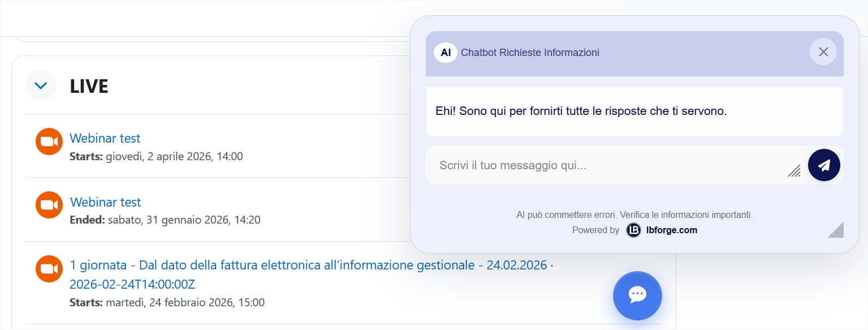The width and height of the screenshot is (868, 330).
Task: Send message with paper plane button
Action: 824,165
